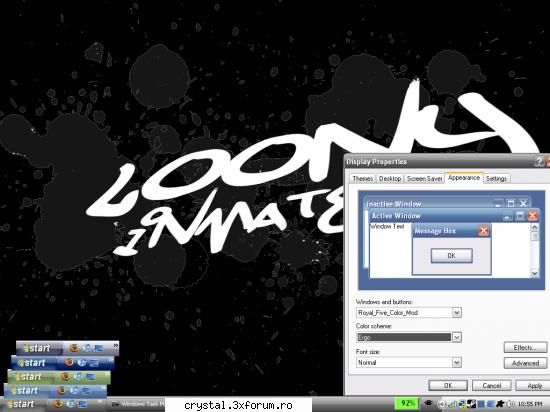This screenshot has height=412, width=550.
Task: Click the power plug tray icon
Action: 428,404
